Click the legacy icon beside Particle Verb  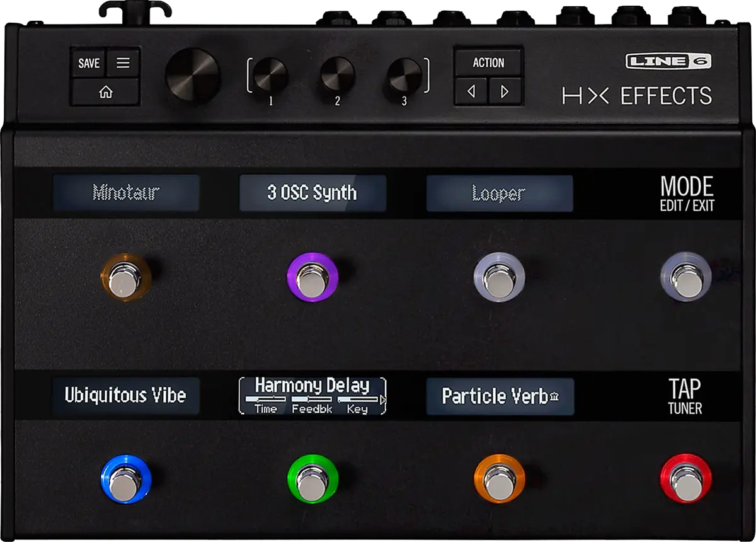pyautogui.click(x=554, y=396)
